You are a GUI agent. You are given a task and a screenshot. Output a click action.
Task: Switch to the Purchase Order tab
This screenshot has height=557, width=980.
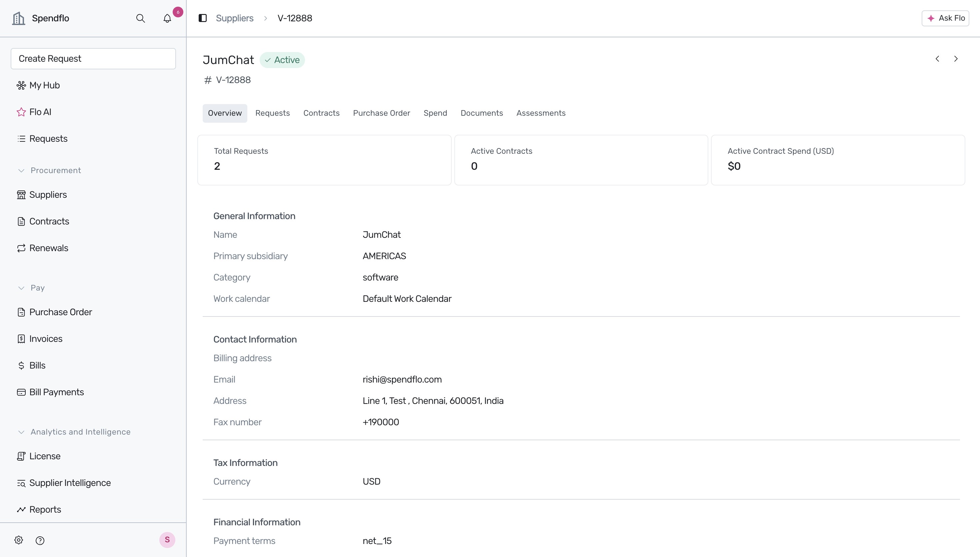[381, 113]
